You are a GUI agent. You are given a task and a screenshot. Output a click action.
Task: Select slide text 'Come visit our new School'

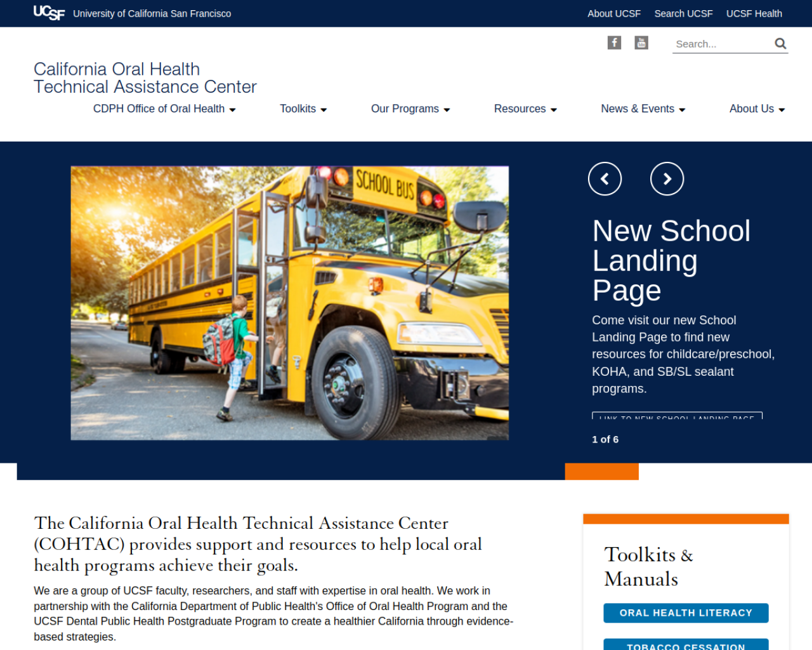point(683,354)
